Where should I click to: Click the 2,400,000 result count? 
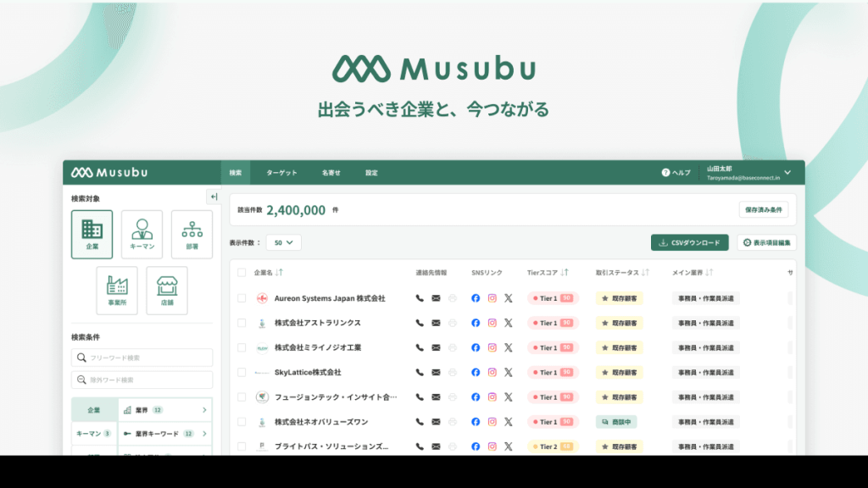pos(296,210)
